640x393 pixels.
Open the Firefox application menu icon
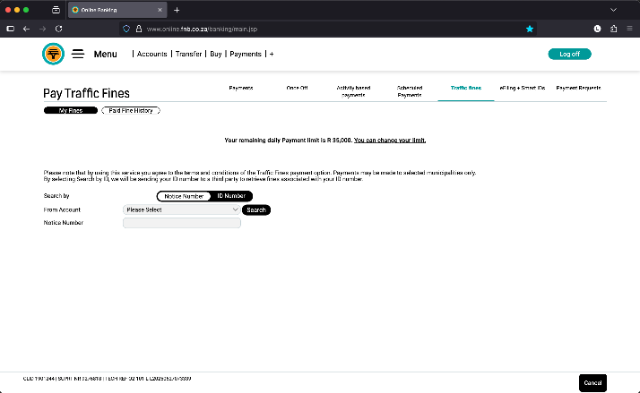(630, 29)
